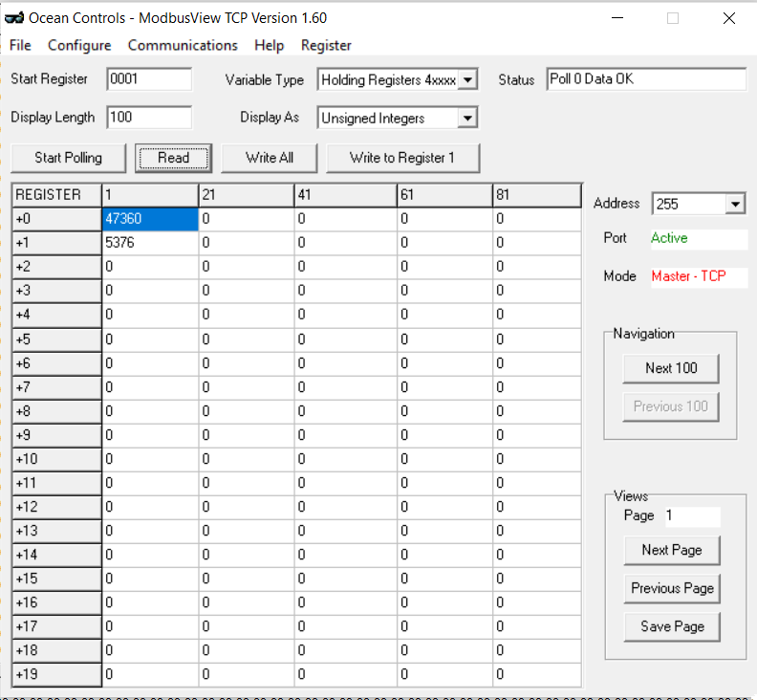Select cell in row +0 of column 21
Image resolution: width=757 pixels, height=700 pixels.
click(x=247, y=219)
